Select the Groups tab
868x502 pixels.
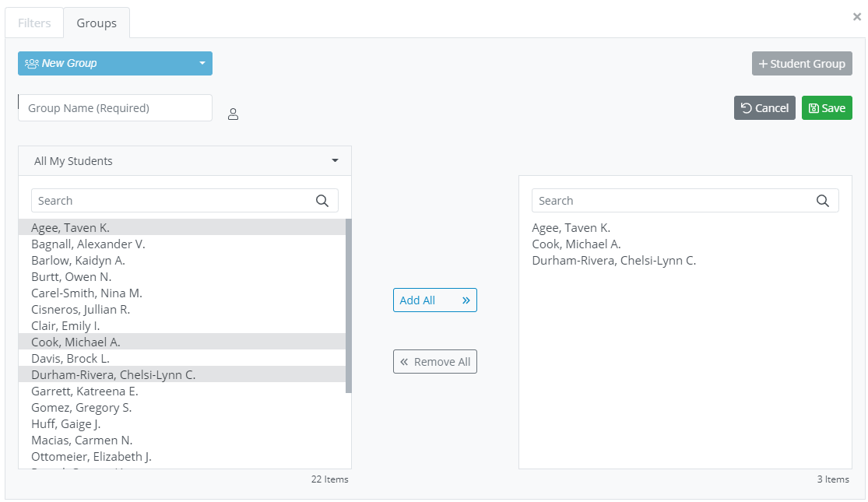(97, 23)
